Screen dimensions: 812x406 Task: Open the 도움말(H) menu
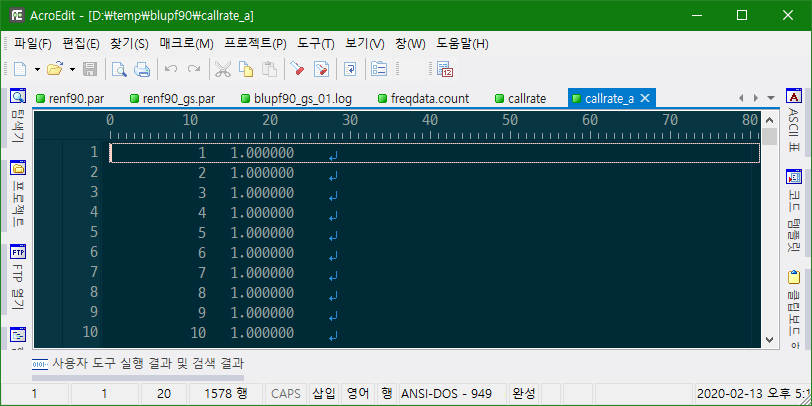[x=462, y=44]
